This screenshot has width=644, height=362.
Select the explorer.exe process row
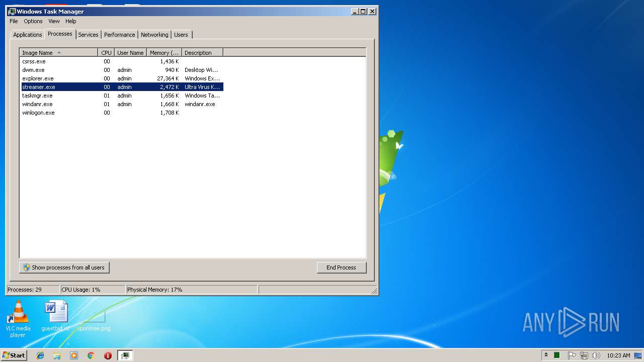point(121,78)
